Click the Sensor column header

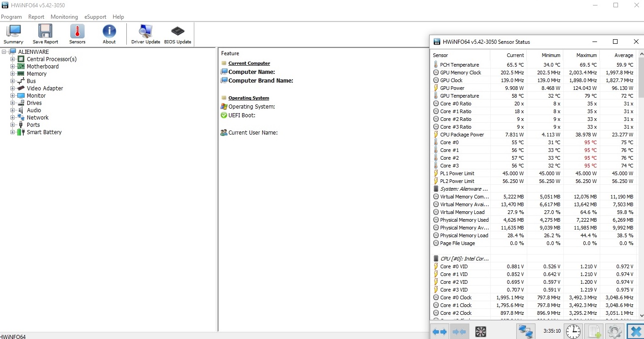[x=460, y=55]
